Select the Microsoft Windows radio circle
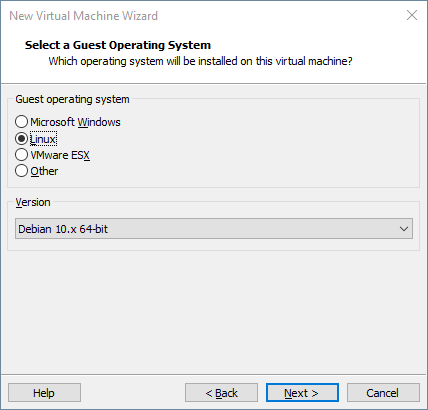 [x=21, y=122]
